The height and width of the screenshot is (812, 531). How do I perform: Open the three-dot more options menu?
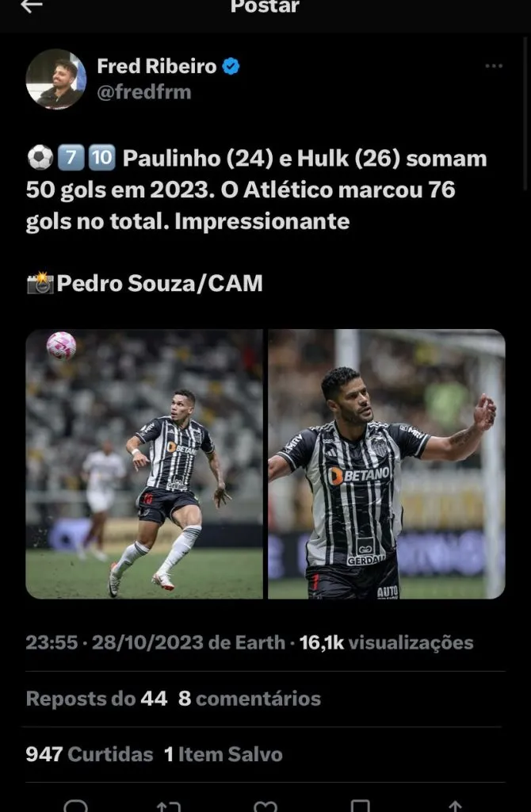494,66
